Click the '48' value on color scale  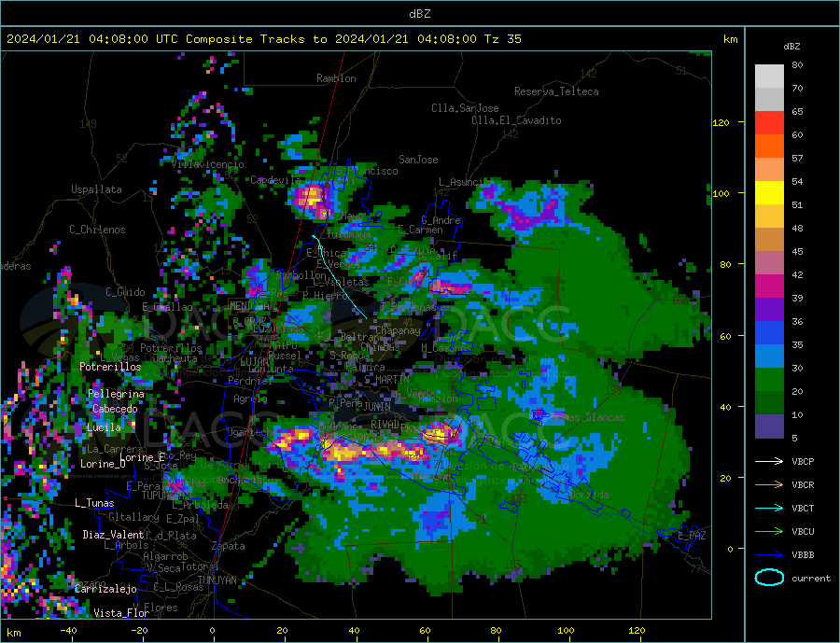(797, 229)
